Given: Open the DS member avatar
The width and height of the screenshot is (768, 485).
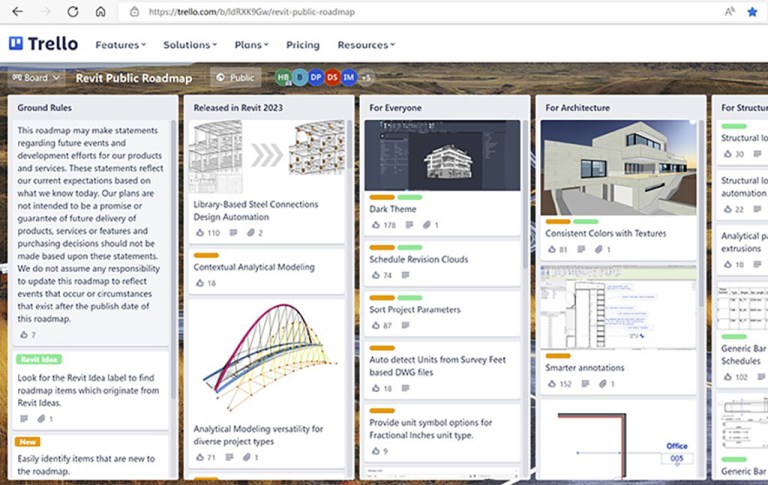Looking at the screenshot, I should pyautogui.click(x=332, y=77).
